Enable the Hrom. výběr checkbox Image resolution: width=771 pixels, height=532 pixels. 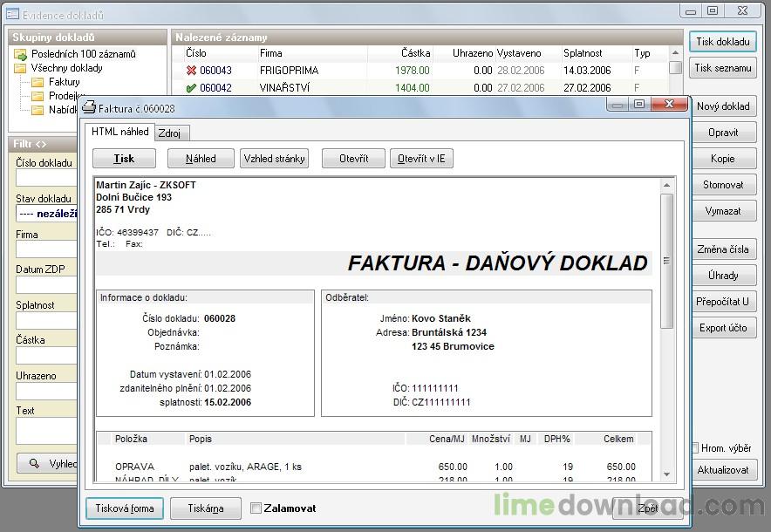695,448
